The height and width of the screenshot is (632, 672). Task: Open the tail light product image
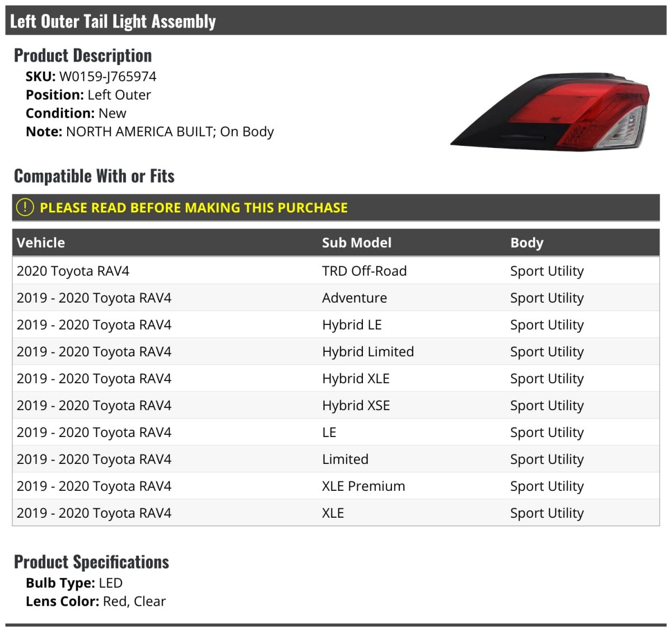[x=550, y=111]
